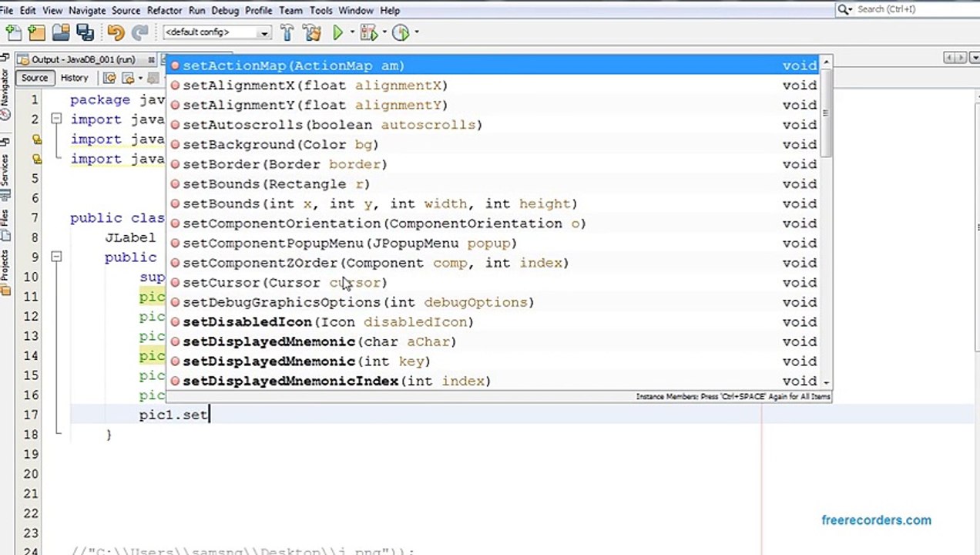
Task: Open editor toolbar icon dropdown arrow
Action: (x=139, y=78)
